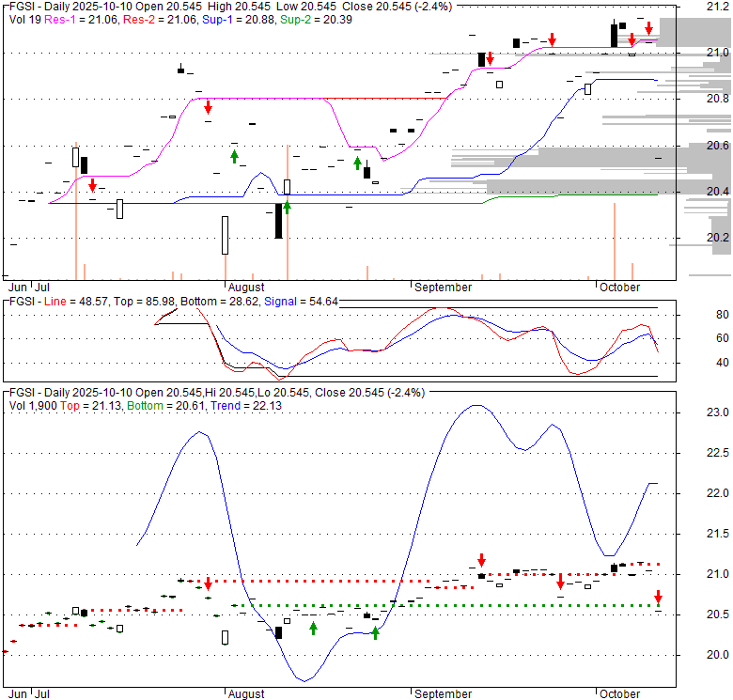Click the red arrow in mid-September on the bottom chart

coord(481,560)
